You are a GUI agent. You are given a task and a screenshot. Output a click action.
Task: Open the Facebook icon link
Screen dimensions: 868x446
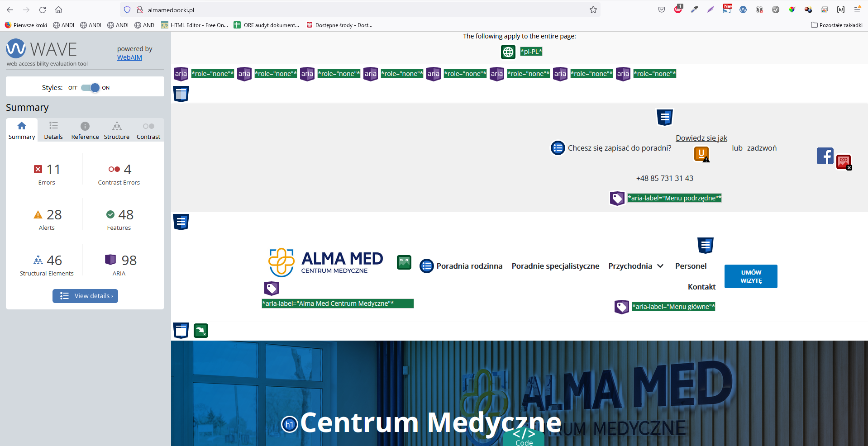(825, 156)
